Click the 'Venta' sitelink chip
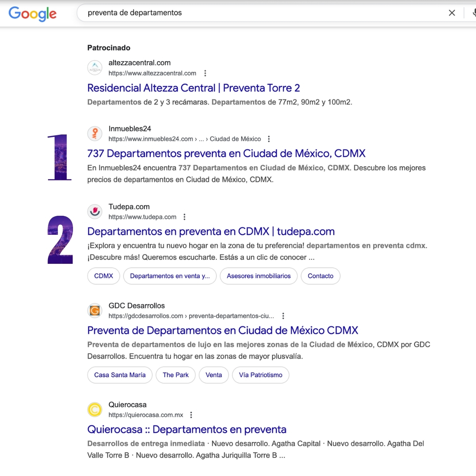 [214, 375]
